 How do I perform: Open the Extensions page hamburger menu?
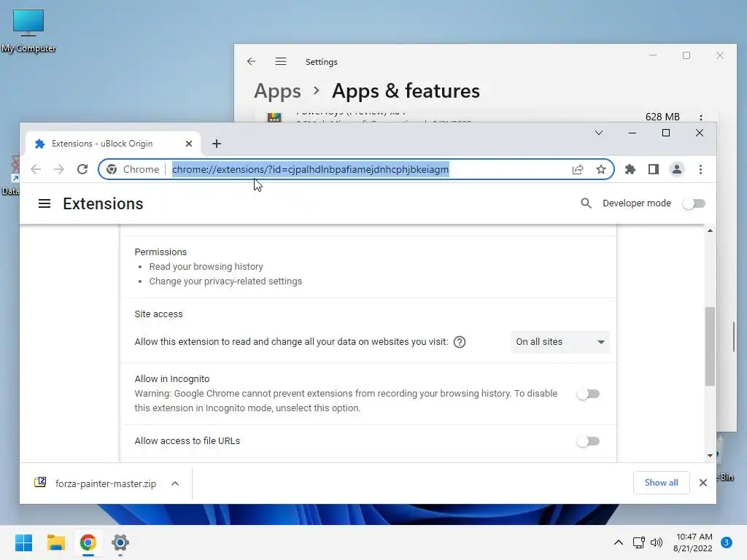44,204
